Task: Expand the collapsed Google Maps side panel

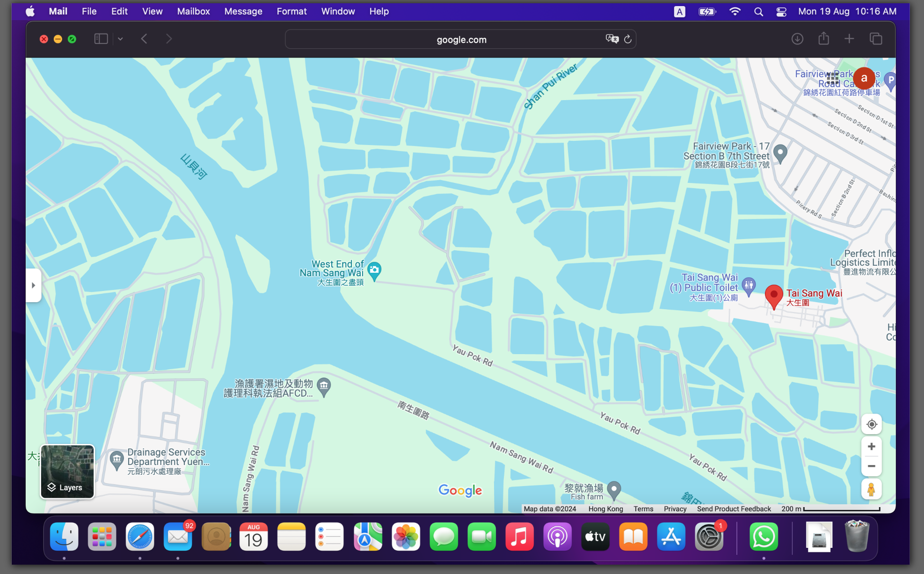Action: [33, 285]
